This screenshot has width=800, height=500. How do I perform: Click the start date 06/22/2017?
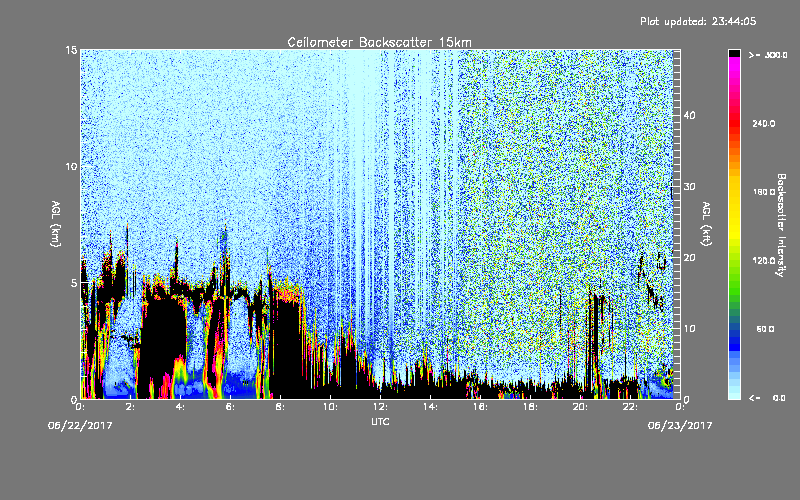80,425
